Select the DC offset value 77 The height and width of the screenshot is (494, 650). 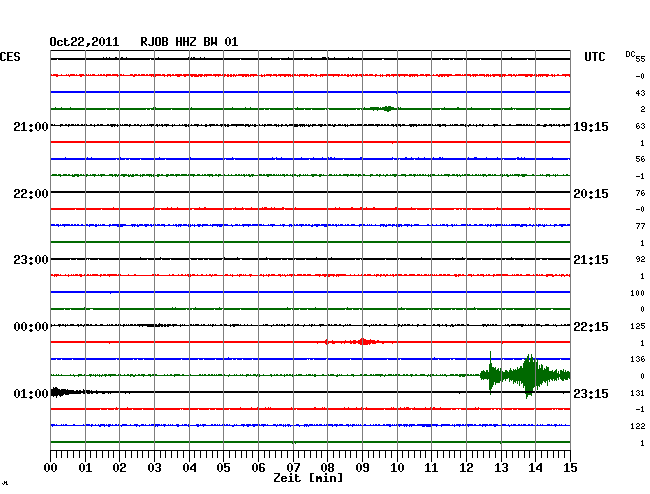(640, 226)
